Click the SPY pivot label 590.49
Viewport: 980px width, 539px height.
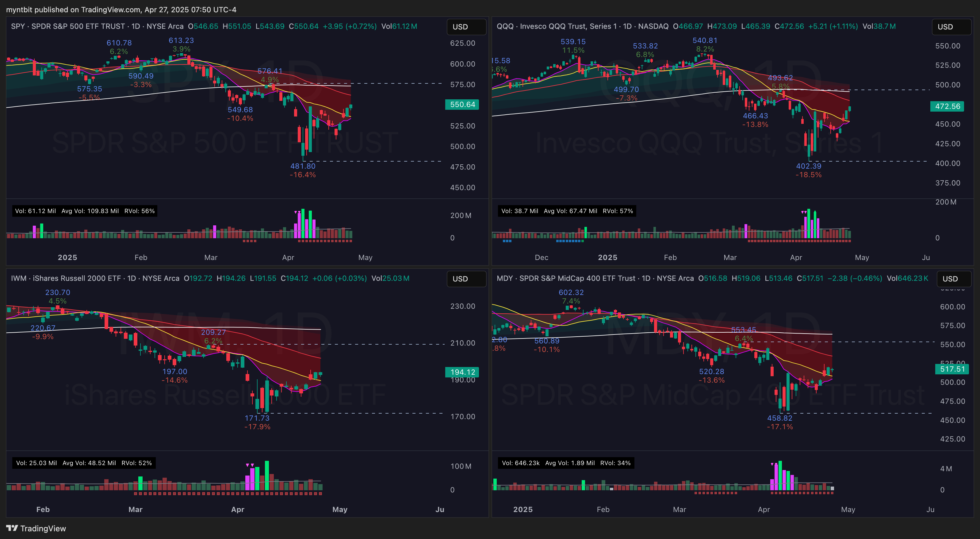[x=141, y=76]
